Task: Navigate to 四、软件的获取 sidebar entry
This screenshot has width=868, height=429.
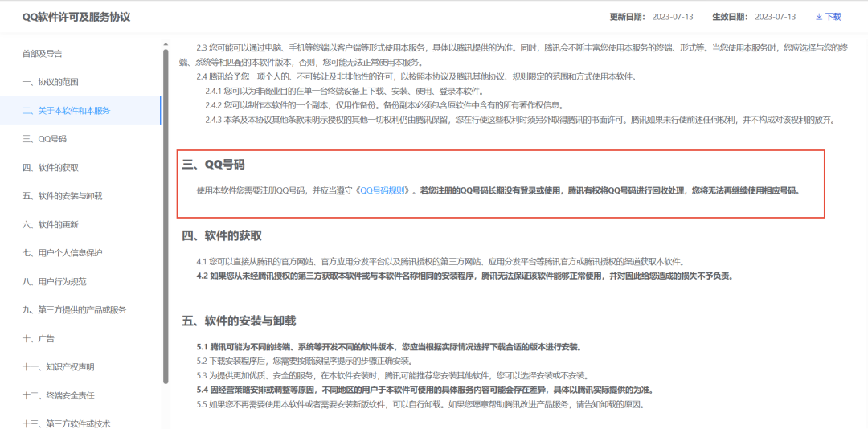Action: (x=50, y=168)
